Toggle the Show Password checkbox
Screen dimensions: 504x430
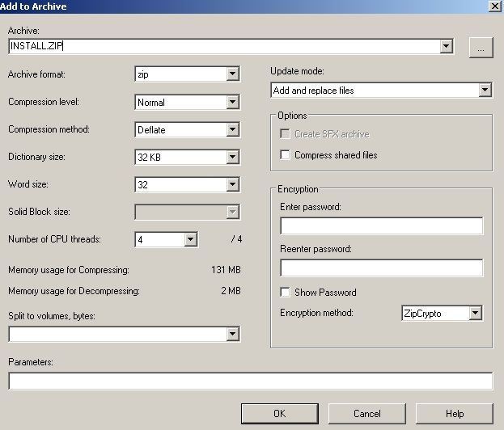click(286, 293)
